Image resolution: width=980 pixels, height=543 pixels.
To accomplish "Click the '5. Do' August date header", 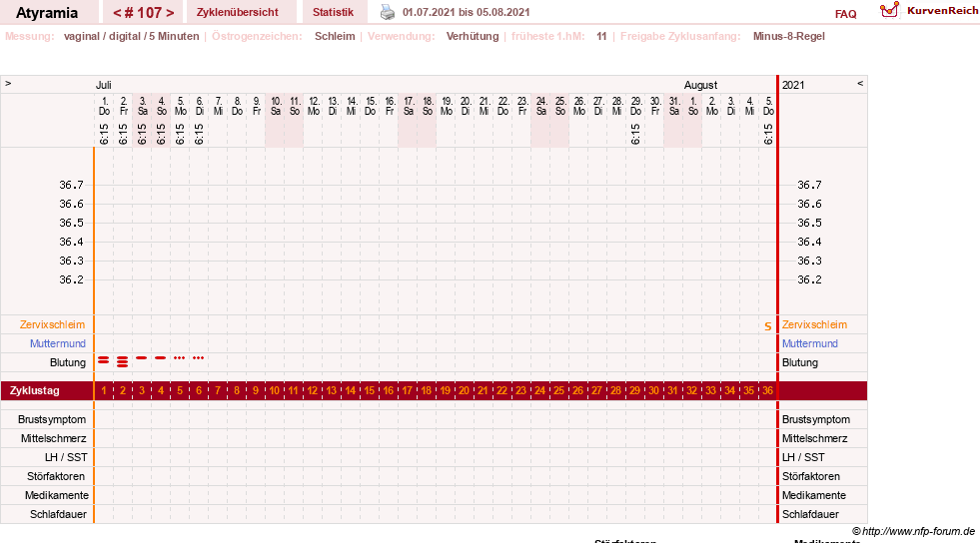I will click(768, 106).
